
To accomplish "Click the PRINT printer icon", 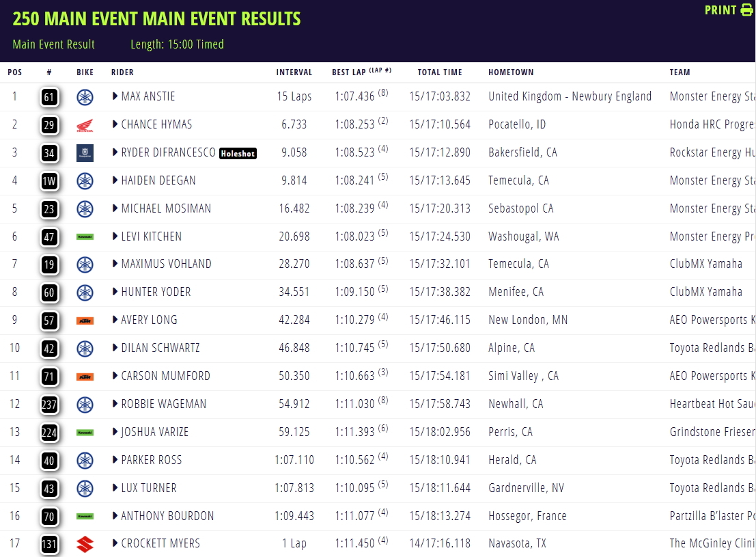I will (x=747, y=10).
